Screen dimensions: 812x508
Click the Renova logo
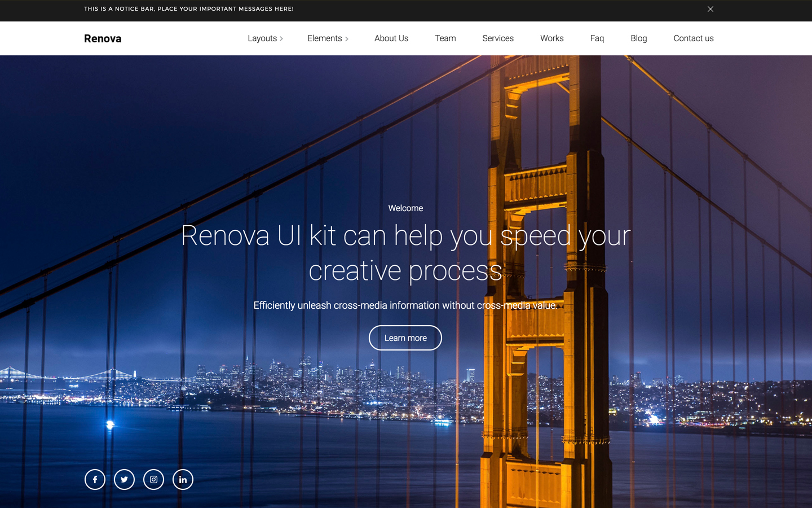pos(103,38)
